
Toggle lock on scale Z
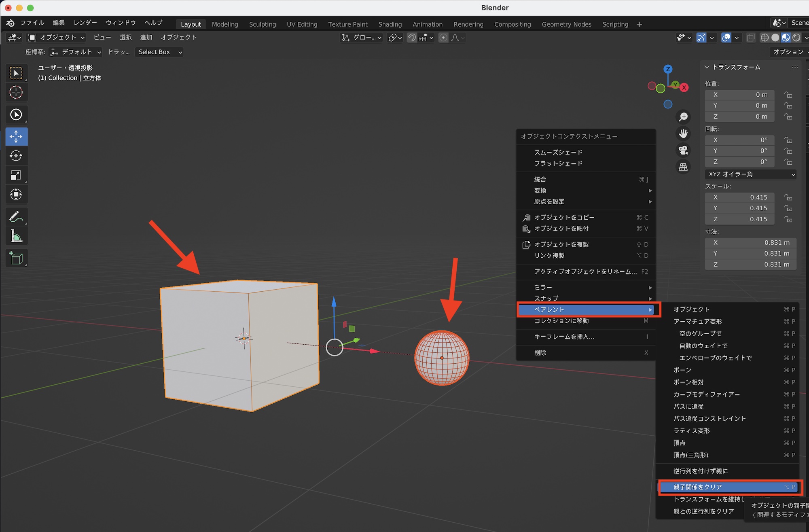click(788, 219)
